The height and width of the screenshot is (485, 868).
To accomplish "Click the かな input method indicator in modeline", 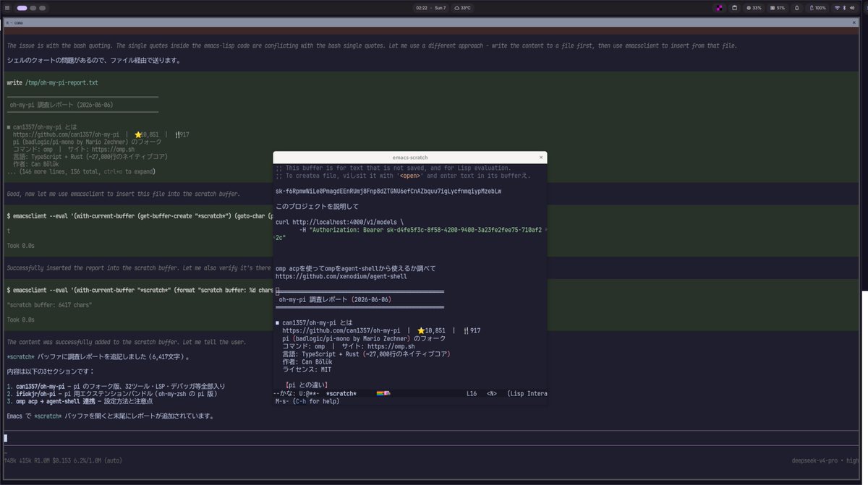I will coord(286,393).
